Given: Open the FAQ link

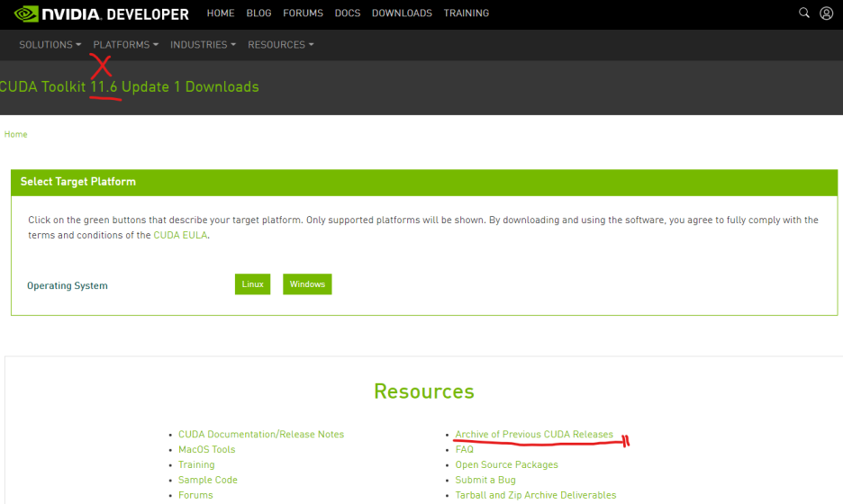Looking at the screenshot, I should [x=465, y=449].
